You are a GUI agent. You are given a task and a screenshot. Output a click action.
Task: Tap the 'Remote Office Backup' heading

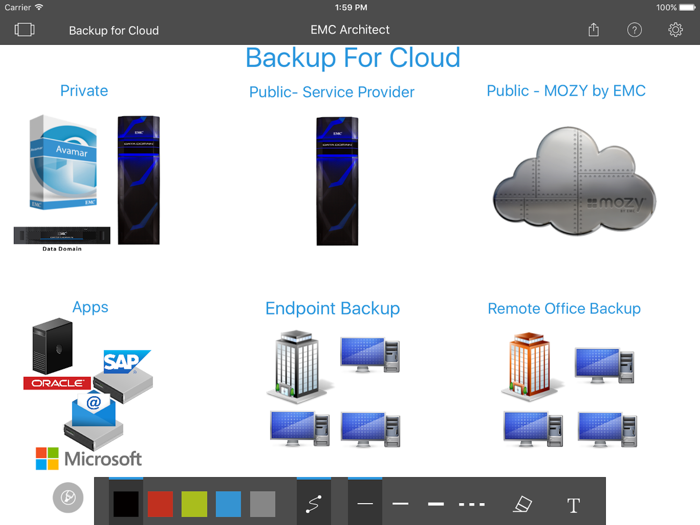click(564, 308)
